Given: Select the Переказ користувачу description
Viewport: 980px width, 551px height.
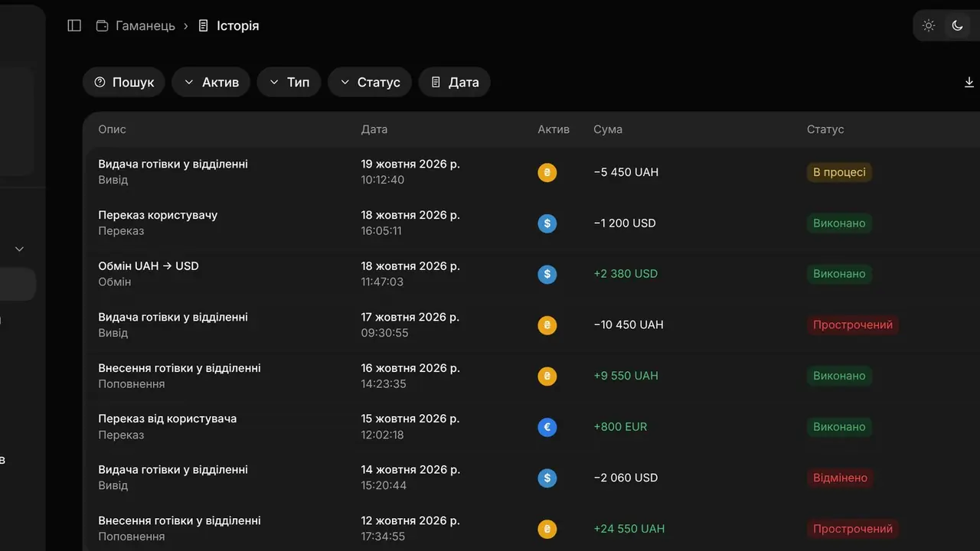Looking at the screenshot, I should tap(158, 215).
